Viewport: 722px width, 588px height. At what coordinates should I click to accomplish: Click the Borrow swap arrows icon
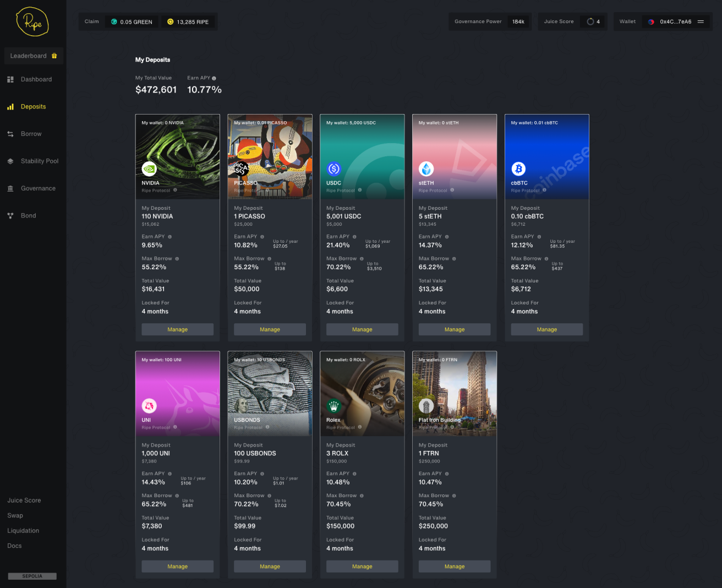point(10,134)
